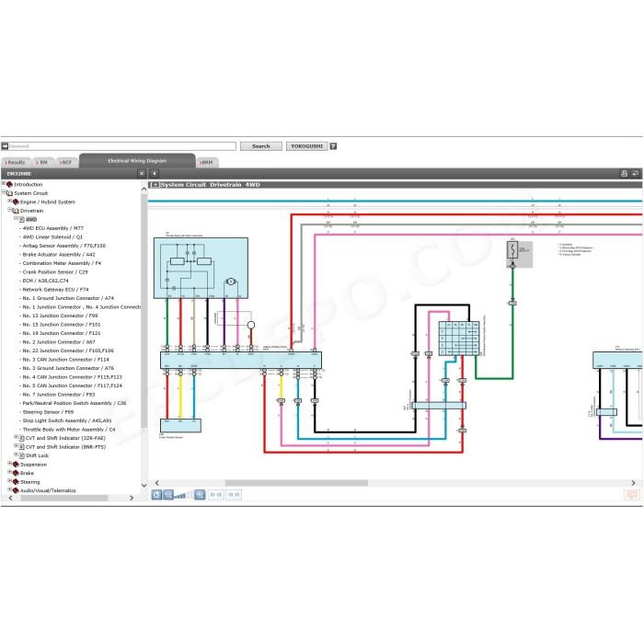Click the tree panel scroll-down arrow
Viewport: 644px width, 644px height.
point(144,485)
